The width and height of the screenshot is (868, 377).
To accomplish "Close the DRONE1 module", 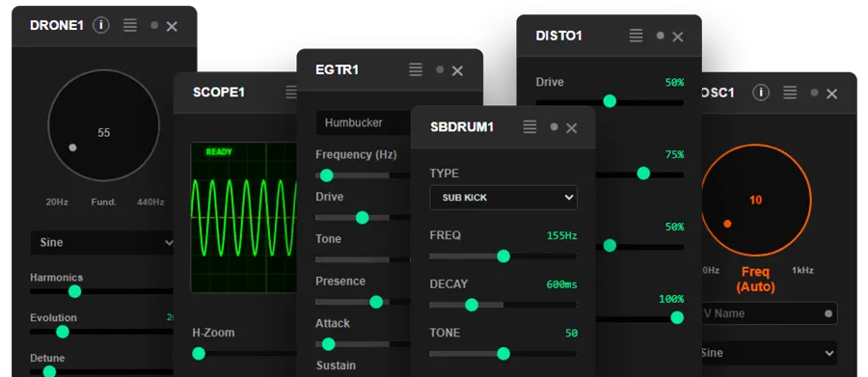I will (172, 26).
